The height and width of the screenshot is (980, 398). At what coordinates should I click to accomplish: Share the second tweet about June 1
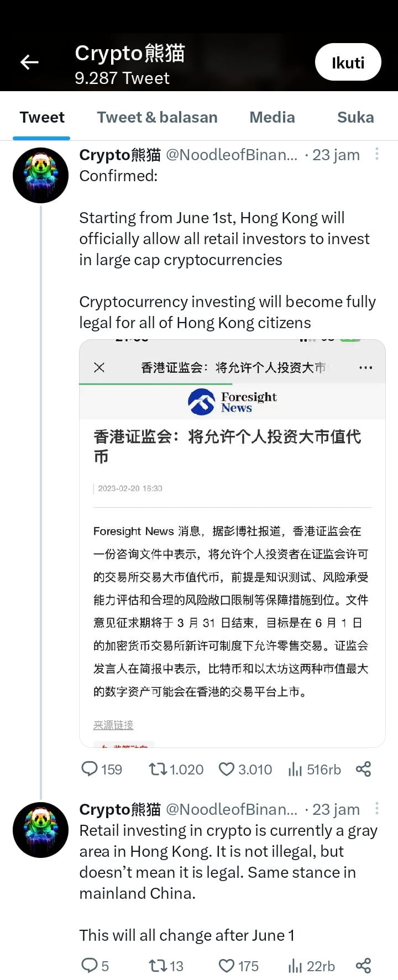click(x=363, y=965)
